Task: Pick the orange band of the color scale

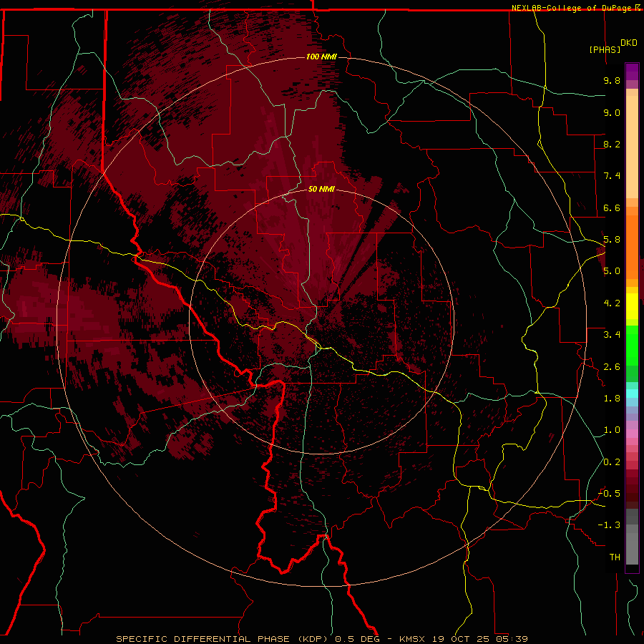Action: click(632, 247)
